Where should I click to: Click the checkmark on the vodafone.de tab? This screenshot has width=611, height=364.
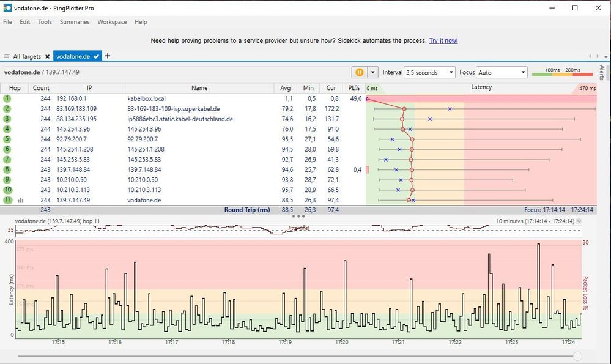pos(97,56)
